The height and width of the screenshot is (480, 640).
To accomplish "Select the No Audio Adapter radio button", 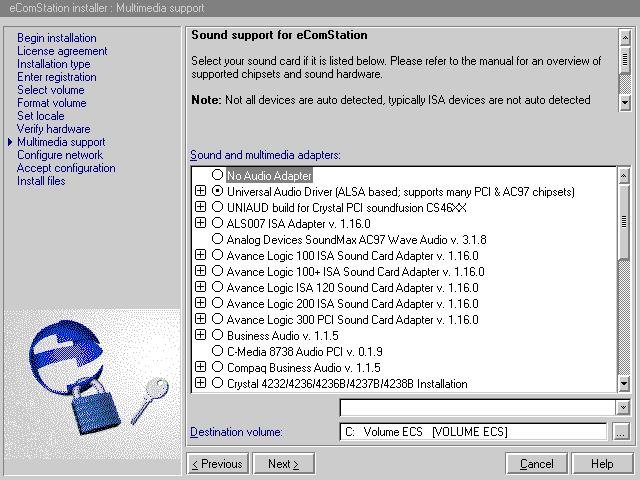I will click(x=217, y=176).
